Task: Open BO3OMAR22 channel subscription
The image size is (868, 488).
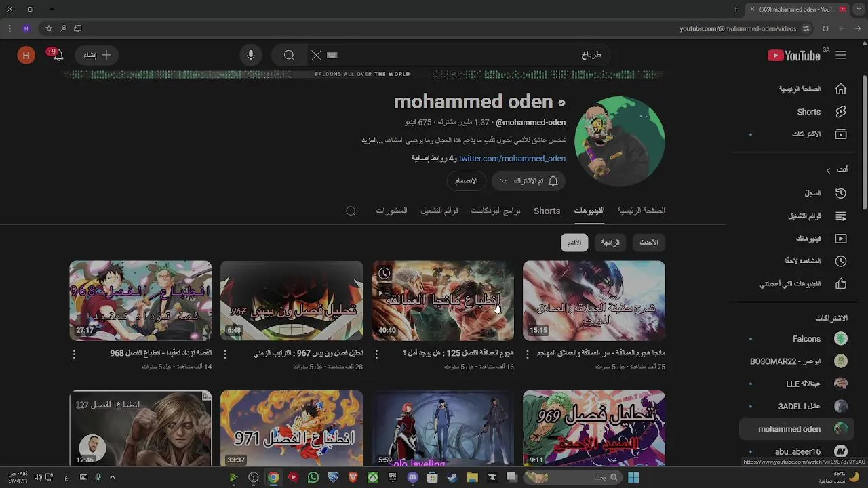Action: point(797,361)
